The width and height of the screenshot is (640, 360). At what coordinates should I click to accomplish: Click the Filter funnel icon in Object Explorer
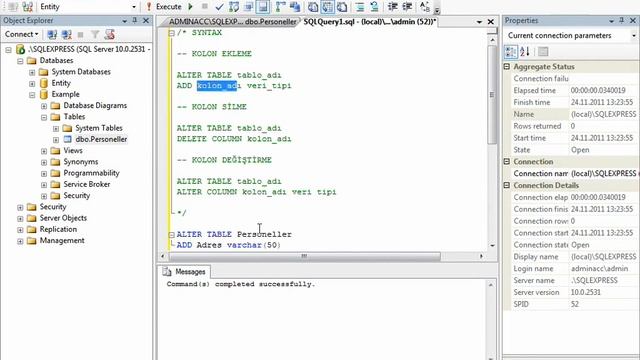coord(95,34)
